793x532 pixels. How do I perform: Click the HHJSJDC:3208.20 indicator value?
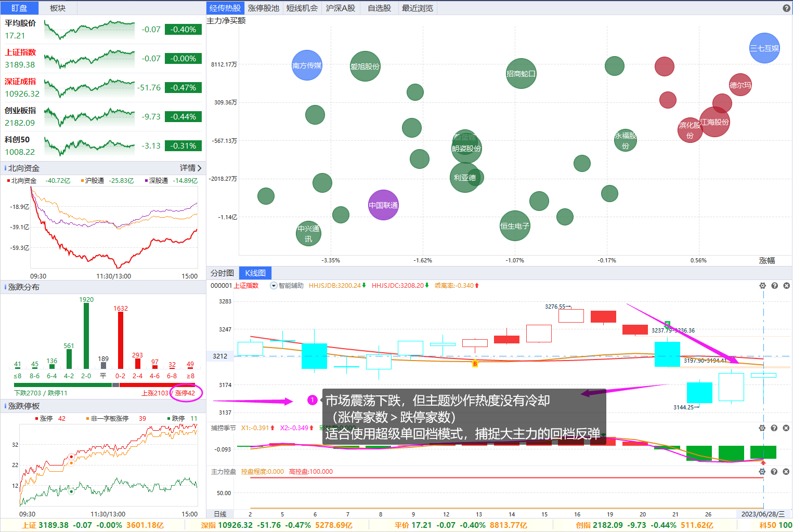tap(400, 286)
